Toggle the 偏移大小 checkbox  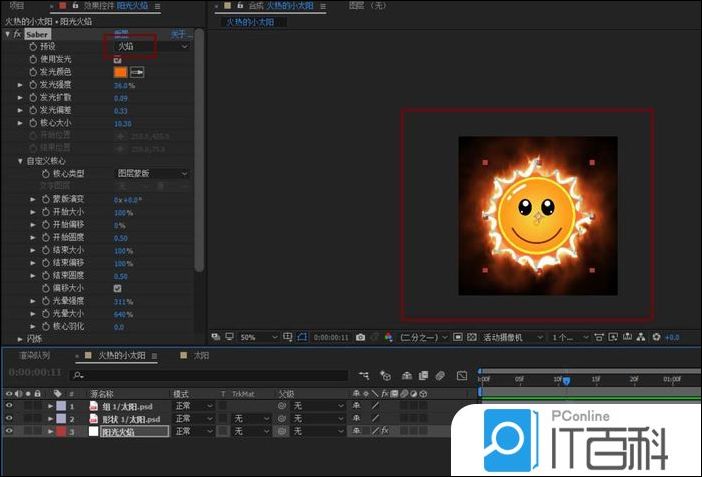(x=118, y=288)
